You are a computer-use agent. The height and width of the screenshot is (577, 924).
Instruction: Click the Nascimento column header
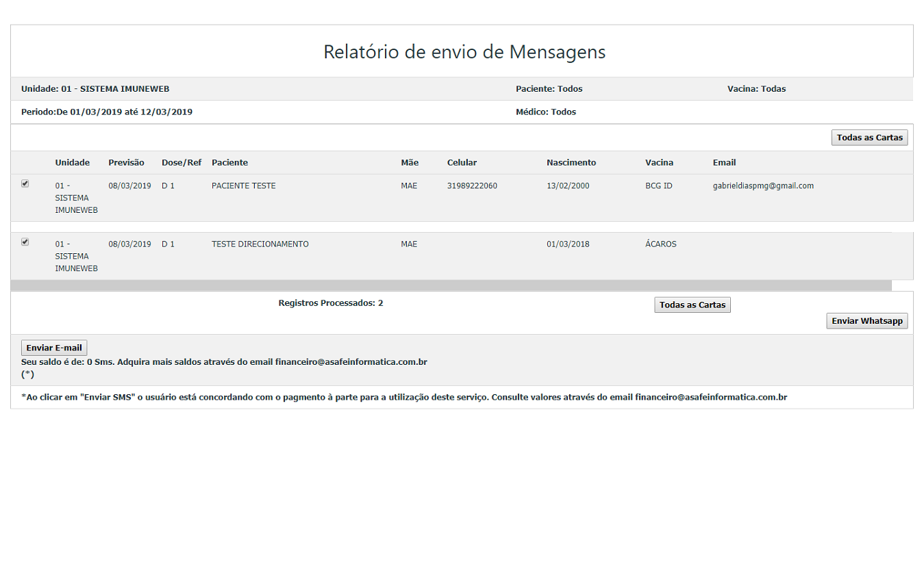571,163
